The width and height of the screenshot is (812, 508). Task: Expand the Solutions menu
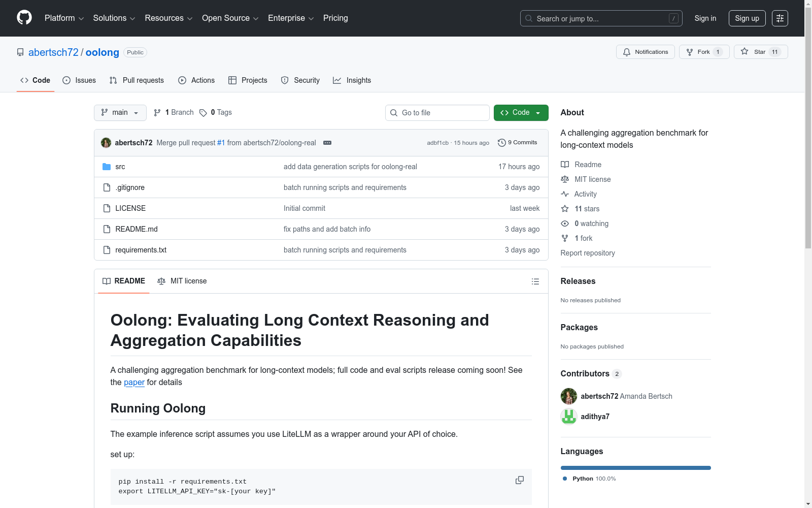click(x=114, y=18)
